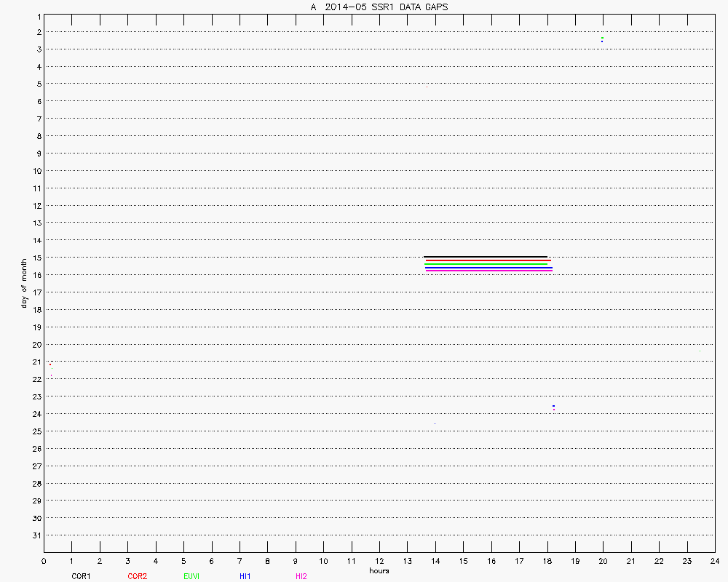Select the day 1 y-axis tick label
The width and height of the screenshot is (728, 582).
[x=37, y=15]
